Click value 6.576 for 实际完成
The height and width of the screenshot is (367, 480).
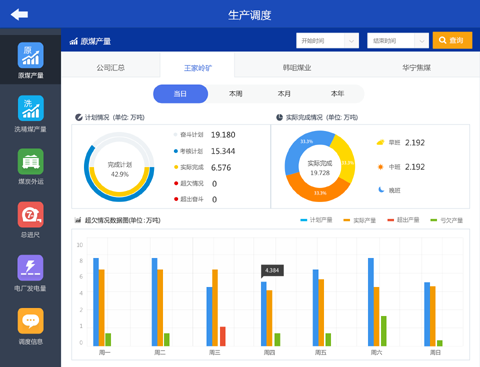pos(221,167)
